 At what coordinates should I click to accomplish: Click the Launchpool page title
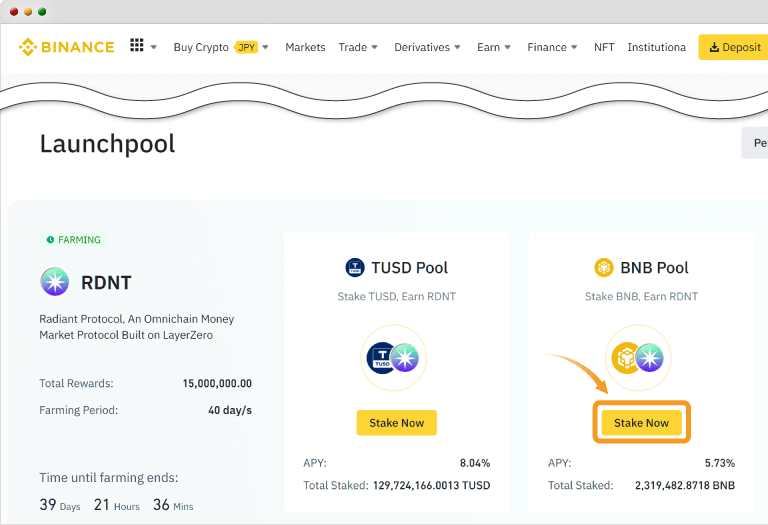107,144
